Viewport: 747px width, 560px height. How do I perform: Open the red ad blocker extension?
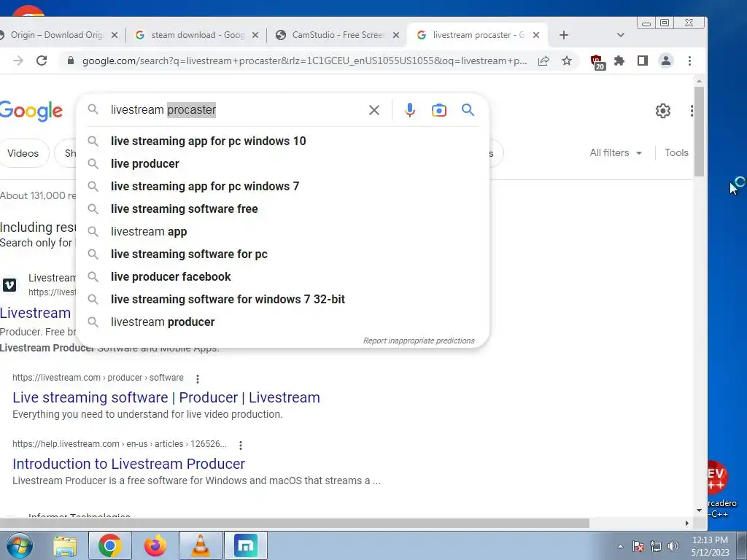point(597,62)
